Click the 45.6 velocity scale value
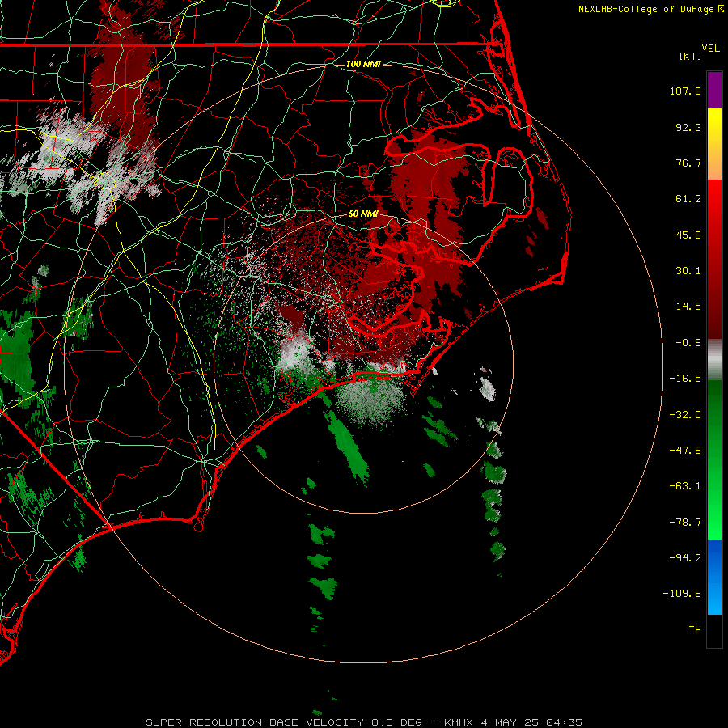Screen dimensions: 728x728 click(x=688, y=235)
